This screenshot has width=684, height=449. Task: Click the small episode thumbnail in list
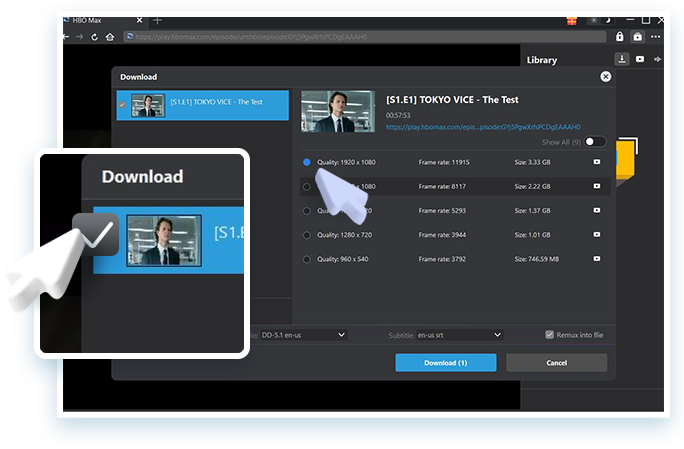pyautogui.click(x=148, y=105)
